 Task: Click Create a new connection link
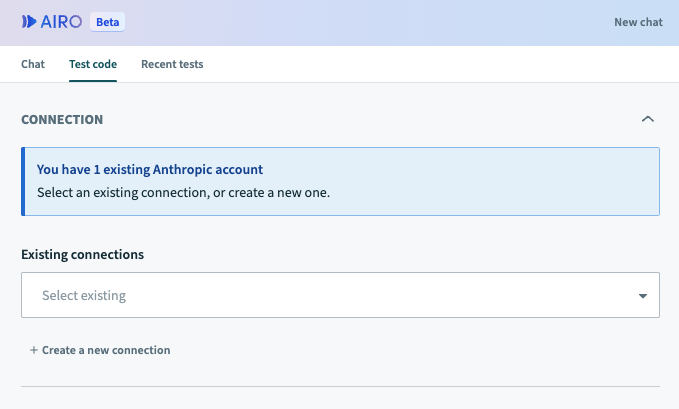tap(105, 351)
